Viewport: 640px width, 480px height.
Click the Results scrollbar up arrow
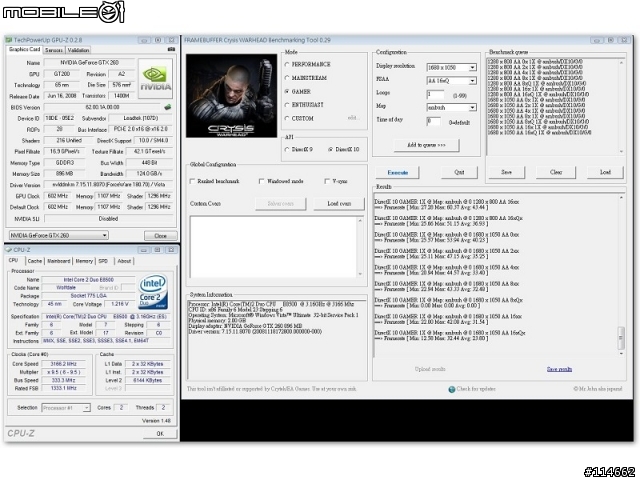pyautogui.click(x=621, y=198)
